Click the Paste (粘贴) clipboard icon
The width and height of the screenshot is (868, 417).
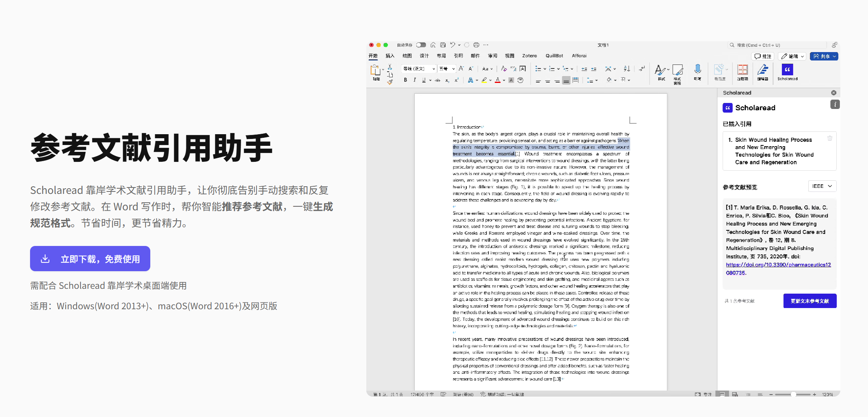(375, 70)
